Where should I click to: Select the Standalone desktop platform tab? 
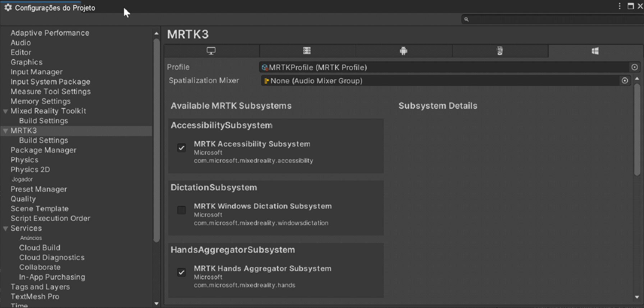point(211,51)
